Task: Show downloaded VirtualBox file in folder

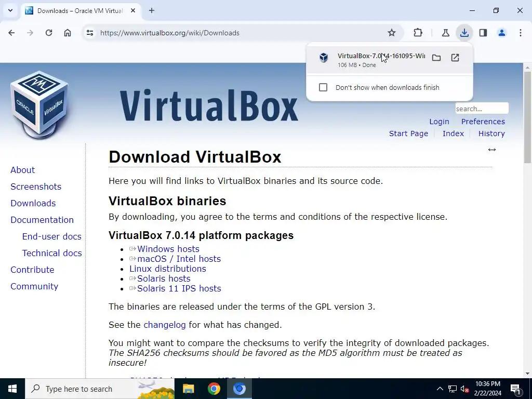Action: click(x=436, y=58)
